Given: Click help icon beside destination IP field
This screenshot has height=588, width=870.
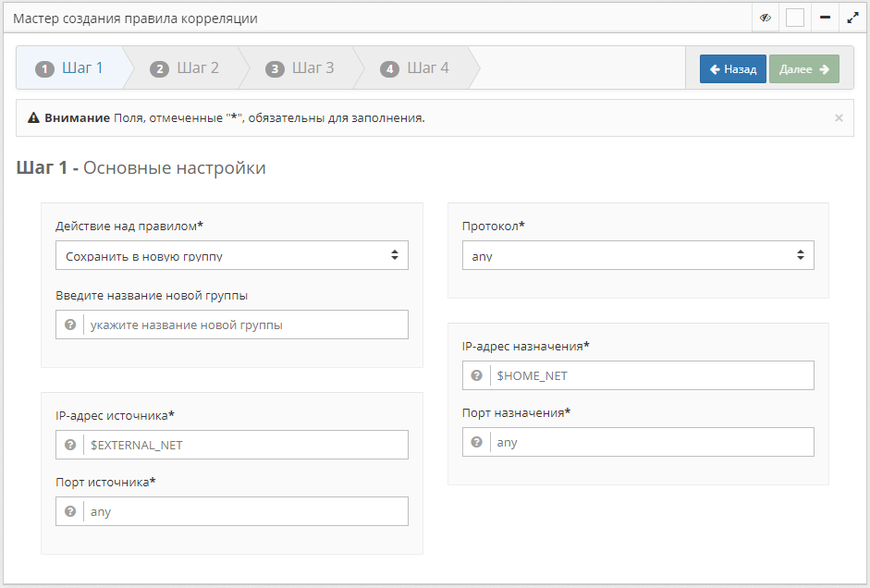Looking at the screenshot, I should click(x=477, y=375).
